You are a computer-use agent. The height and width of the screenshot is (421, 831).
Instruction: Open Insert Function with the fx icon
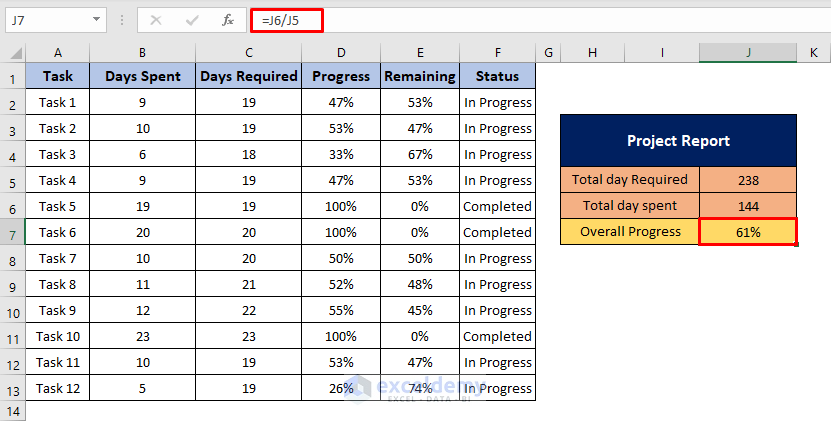pos(228,19)
